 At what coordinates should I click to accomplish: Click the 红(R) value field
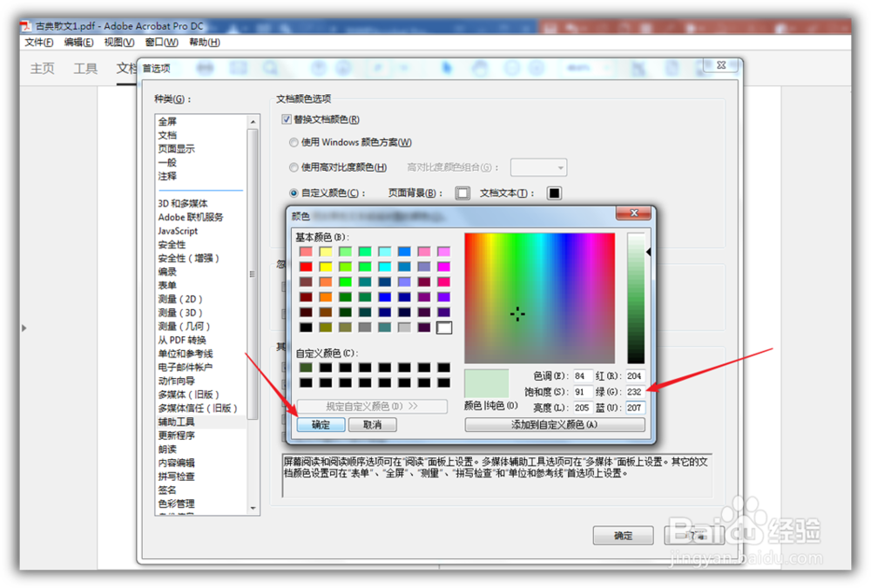pos(635,376)
